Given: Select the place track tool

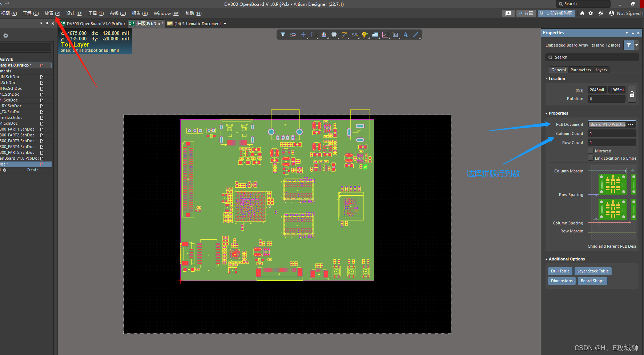Looking at the screenshot, I should pyautogui.click(x=385, y=35).
